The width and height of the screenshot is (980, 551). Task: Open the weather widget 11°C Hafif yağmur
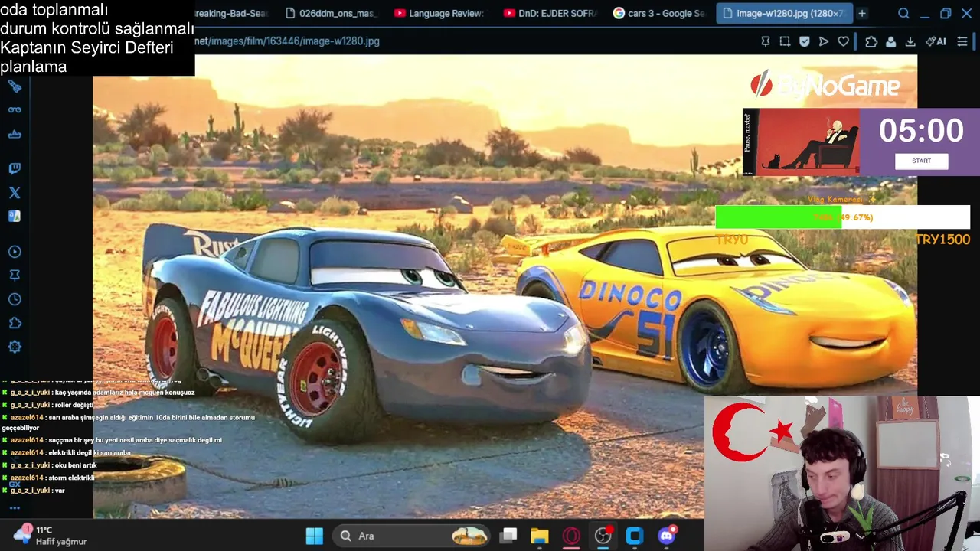[x=51, y=536]
